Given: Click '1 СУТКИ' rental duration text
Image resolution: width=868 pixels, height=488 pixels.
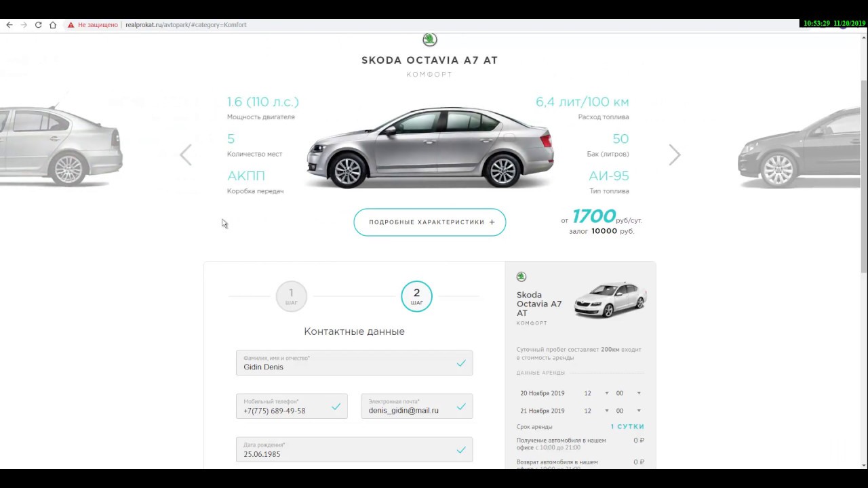Looking at the screenshot, I should coord(627,427).
